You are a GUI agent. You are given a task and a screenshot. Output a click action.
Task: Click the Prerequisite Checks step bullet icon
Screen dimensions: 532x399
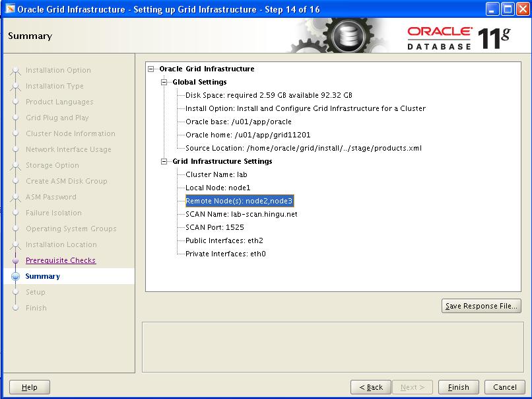(x=15, y=261)
